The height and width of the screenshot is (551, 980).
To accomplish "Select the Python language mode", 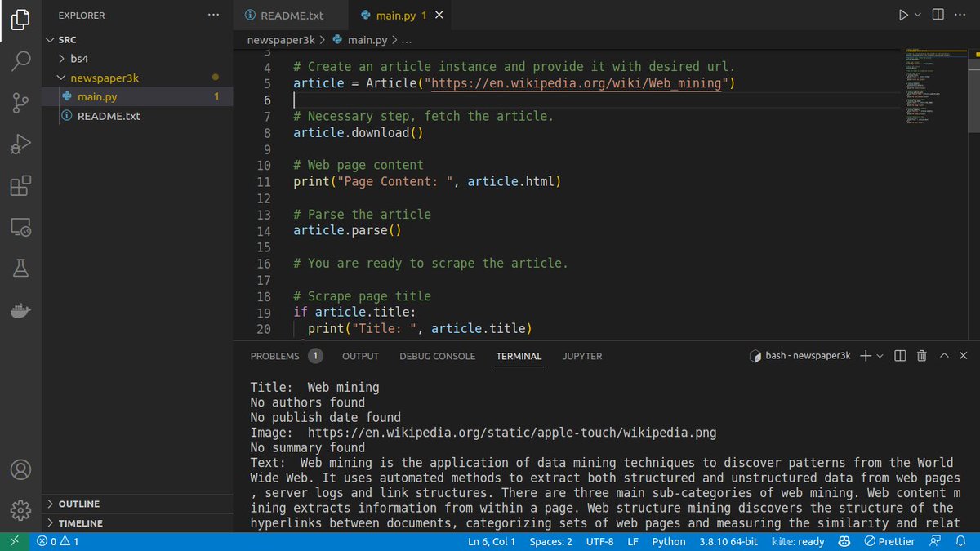I will click(x=669, y=541).
